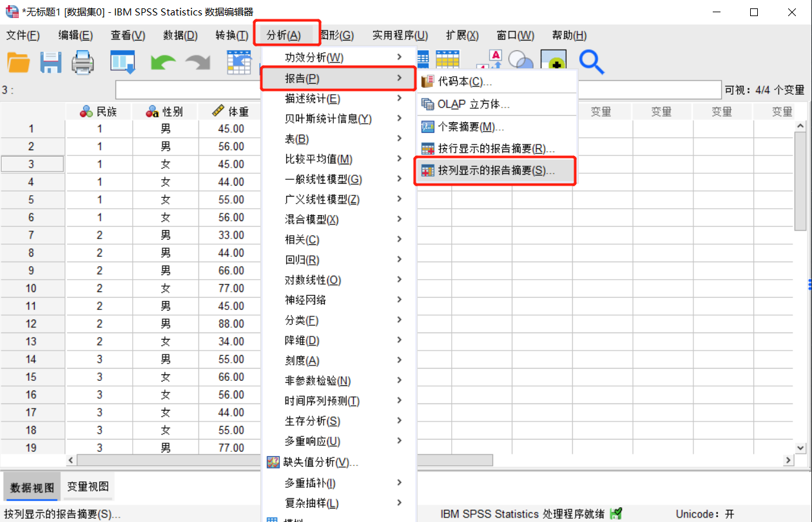Screen dimensions: 812x522
Task: Expand the 描述统计(E) submenu
Action: coord(339,99)
